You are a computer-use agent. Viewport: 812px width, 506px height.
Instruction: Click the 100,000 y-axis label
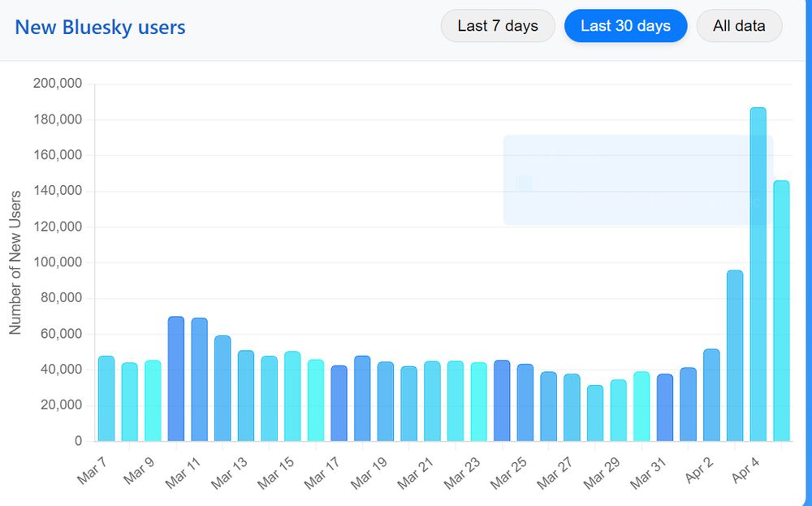click(58, 262)
